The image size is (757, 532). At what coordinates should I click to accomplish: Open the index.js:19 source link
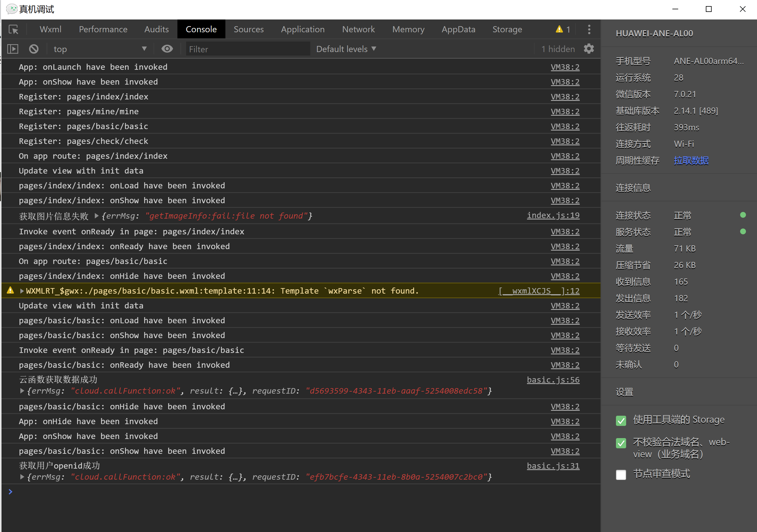coord(553,216)
